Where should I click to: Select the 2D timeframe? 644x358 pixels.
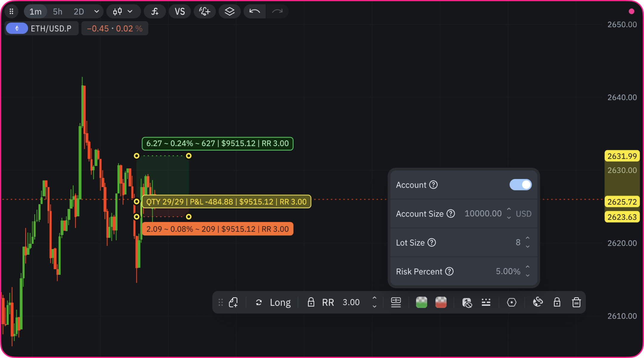[79, 12]
